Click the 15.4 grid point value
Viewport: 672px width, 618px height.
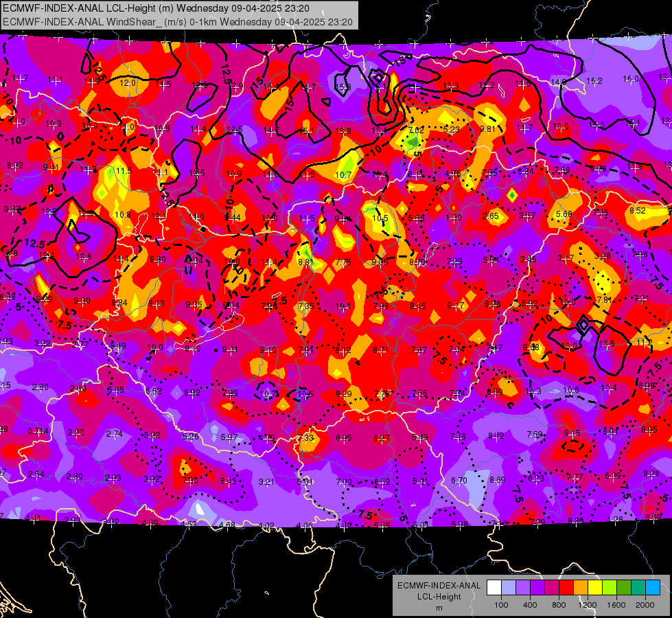click(x=271, y=87)
